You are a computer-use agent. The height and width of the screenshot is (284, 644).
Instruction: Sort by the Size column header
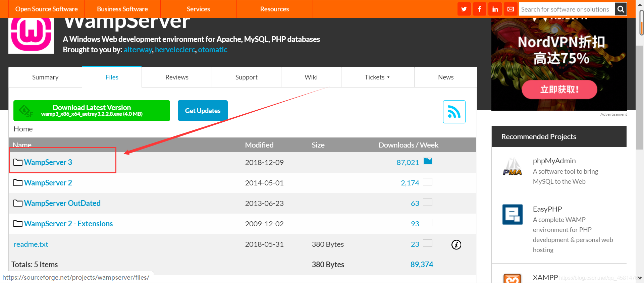click(x=318, y=145)
